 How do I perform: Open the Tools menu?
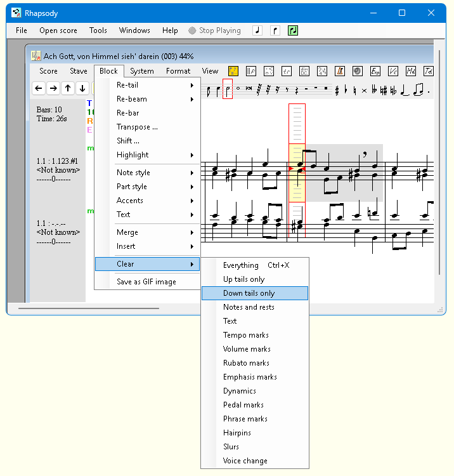click(98, 30)
